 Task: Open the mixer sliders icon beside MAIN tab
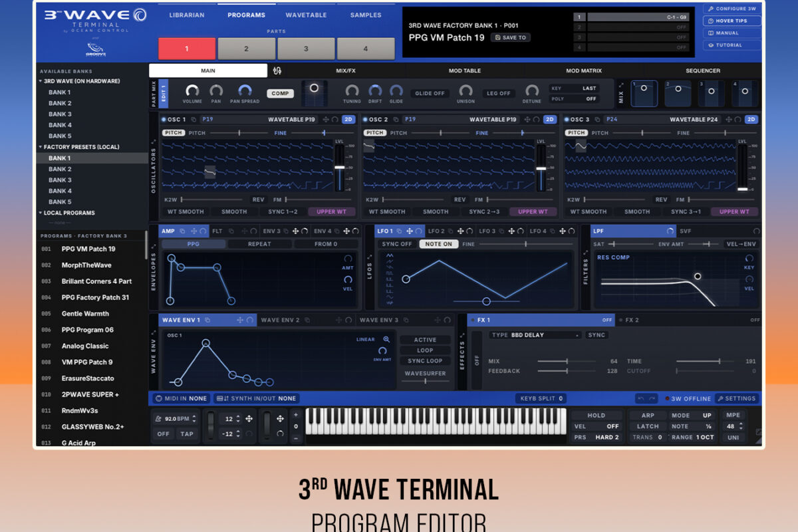[x=277, y=70]
